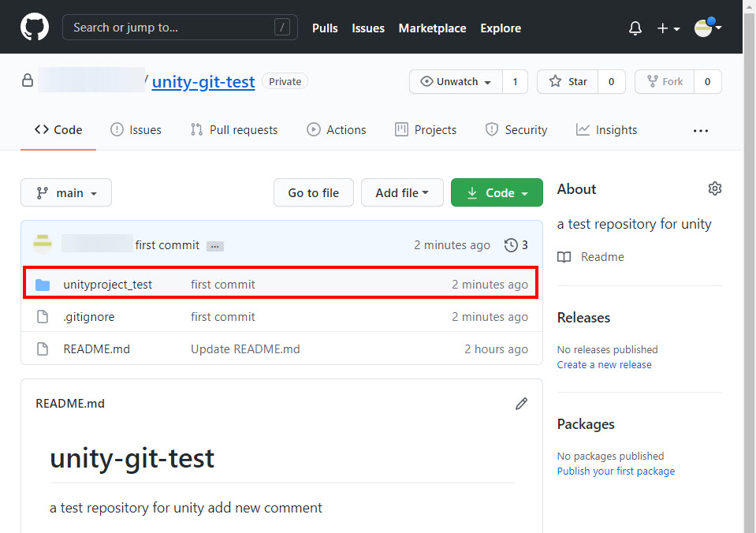
Task: Expand commit description ellipsis button
Action: coord(215,247)
